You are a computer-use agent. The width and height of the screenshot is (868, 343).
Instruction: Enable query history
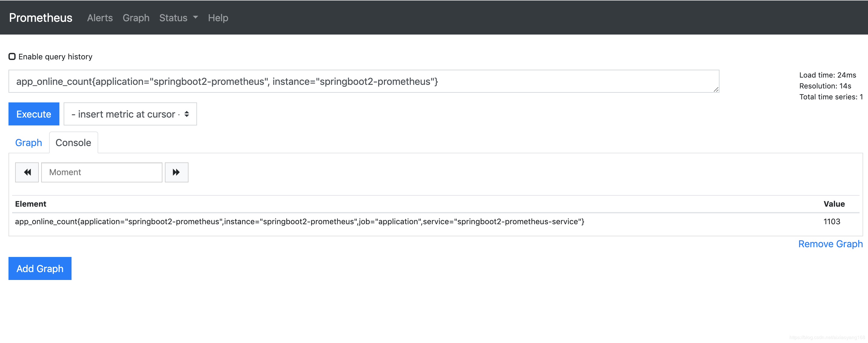12,56
